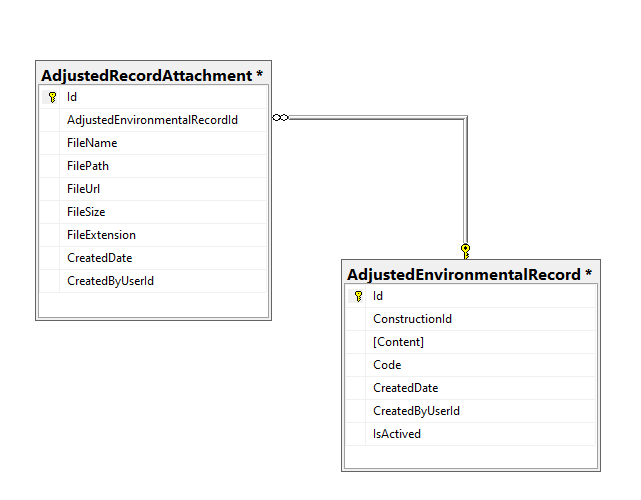641x500 pixels.
Task: Click primary key icon in AdjustedEnvironmentalRecord table
Action: pos(358,296)
